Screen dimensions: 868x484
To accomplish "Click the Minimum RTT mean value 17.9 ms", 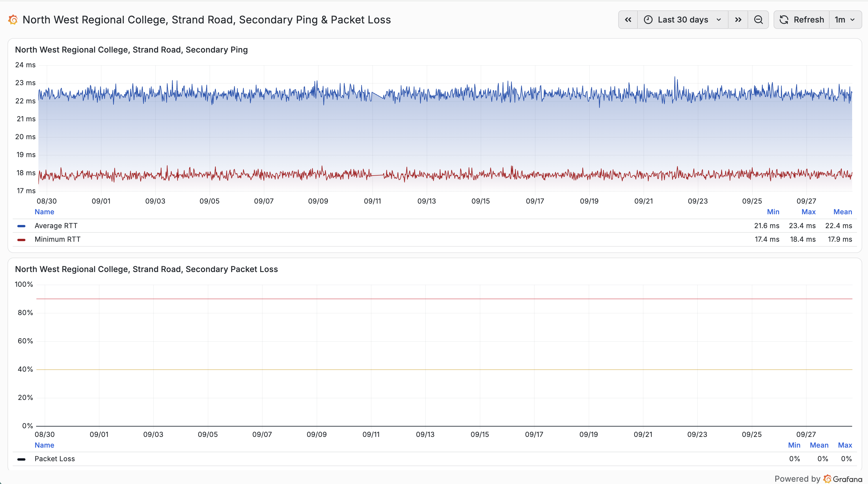I will tap(840, 239).
